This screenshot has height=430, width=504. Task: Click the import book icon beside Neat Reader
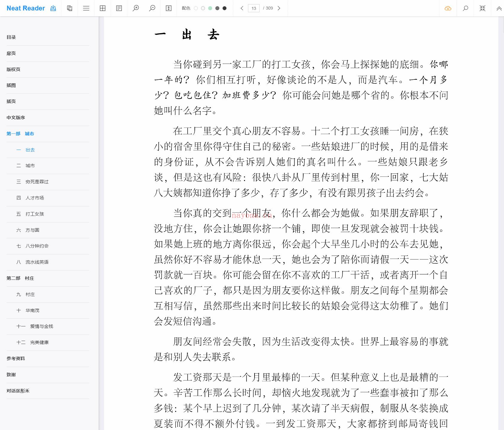(x=53, y=8)
